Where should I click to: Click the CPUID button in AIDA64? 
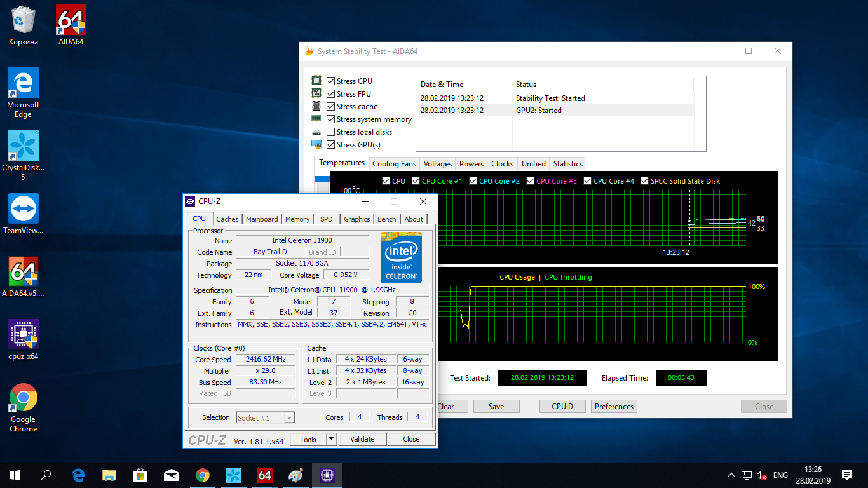coord(562,407)
